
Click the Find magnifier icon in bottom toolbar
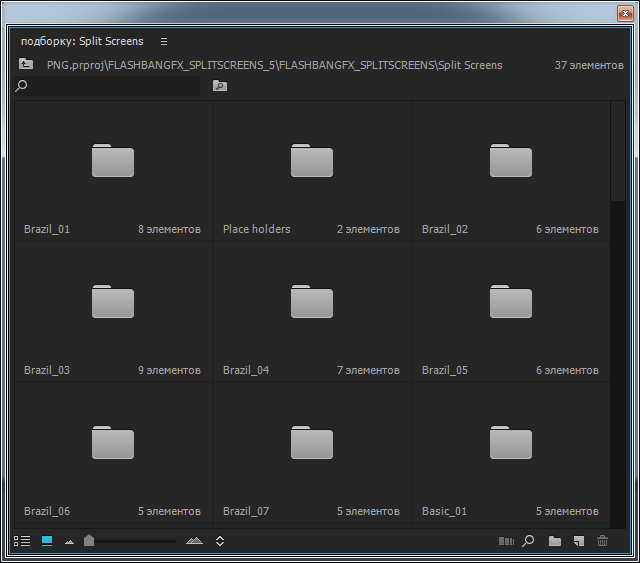[528, 541]
